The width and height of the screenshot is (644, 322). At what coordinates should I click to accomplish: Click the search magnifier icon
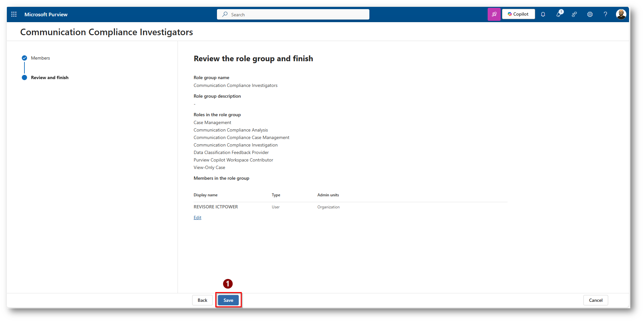(x=225, y=14)
